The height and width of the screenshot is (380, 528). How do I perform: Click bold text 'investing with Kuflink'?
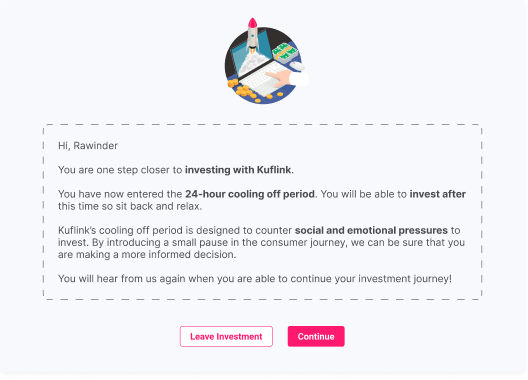point(238,170)
